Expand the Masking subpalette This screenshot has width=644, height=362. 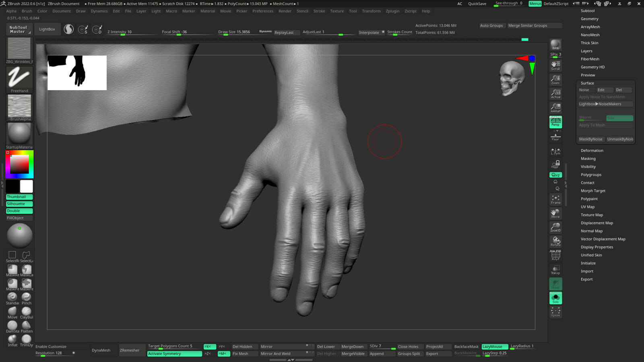click(x=588, y=158)
